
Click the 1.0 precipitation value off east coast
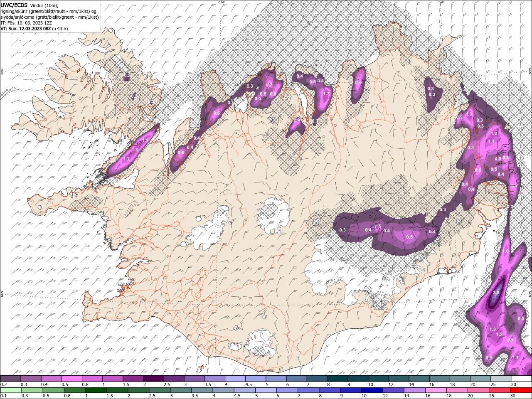(x=505, y=251)
